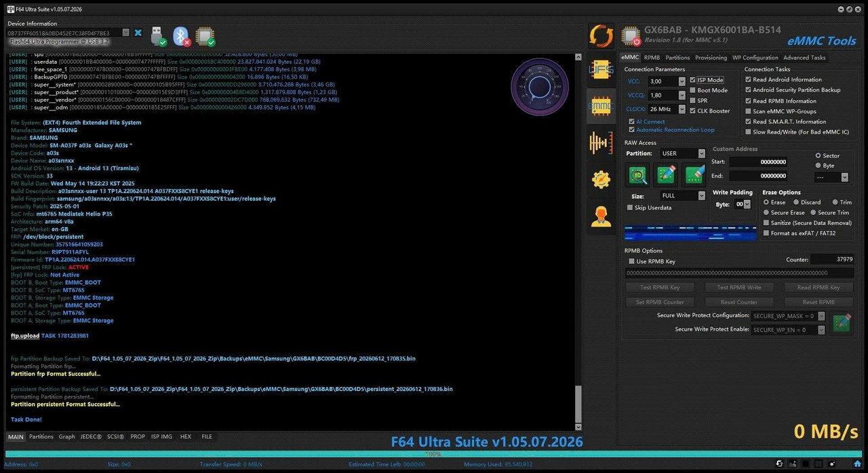Open the orange gear settings sidebar icon
Screen dimensions: 868x473
pyautogui.click(x=601, y=179)
